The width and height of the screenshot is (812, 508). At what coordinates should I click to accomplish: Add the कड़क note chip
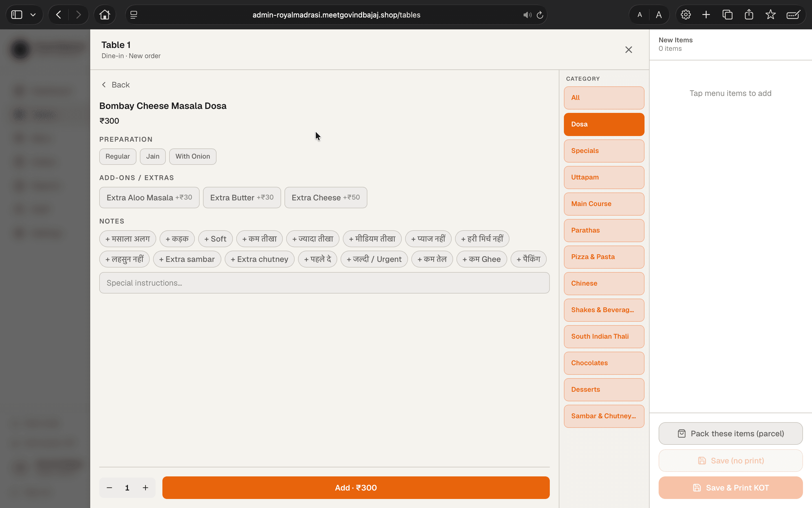coord(177,239)
